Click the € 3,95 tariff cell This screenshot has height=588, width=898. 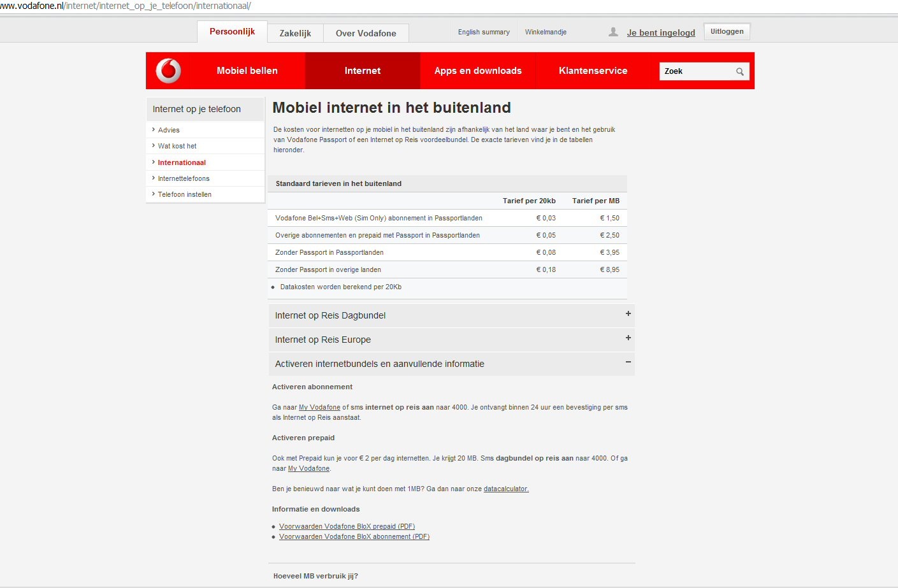pyautogui.click(x=609, y=252)
